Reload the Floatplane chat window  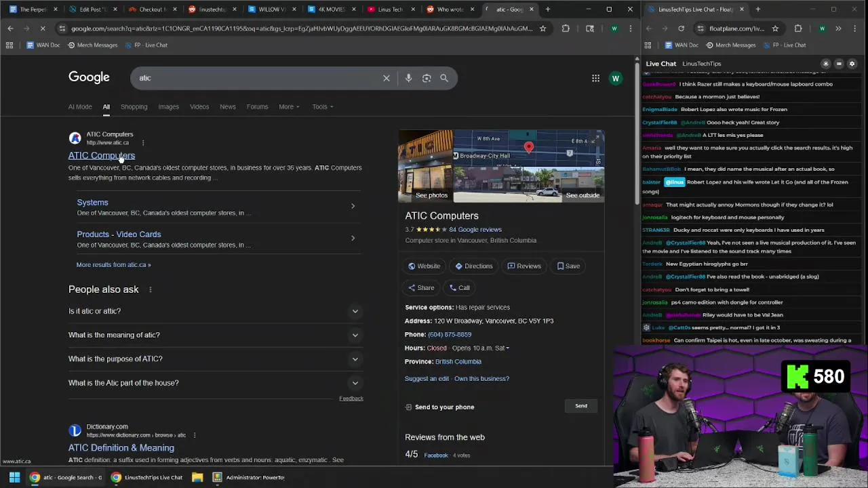click(681, 28)
